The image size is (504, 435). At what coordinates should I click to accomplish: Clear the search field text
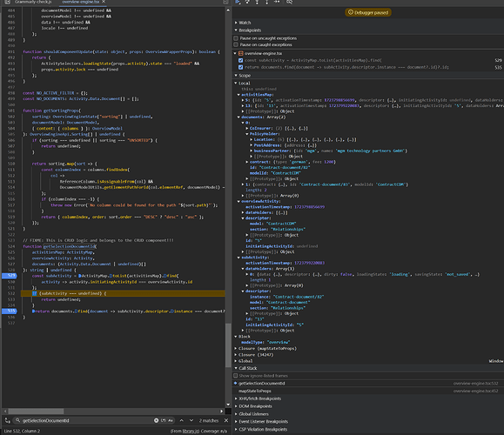tap(156, 420)
